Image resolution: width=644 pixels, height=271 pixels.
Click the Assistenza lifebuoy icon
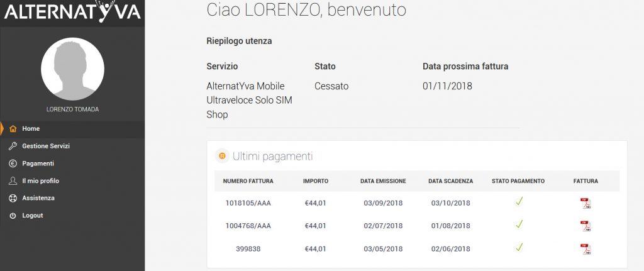pos(13,198)
